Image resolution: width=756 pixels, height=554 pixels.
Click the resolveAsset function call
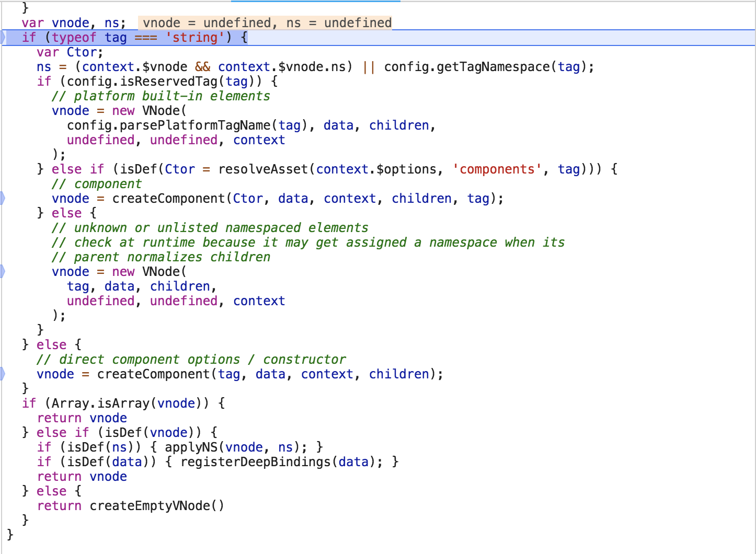[410, 169]
